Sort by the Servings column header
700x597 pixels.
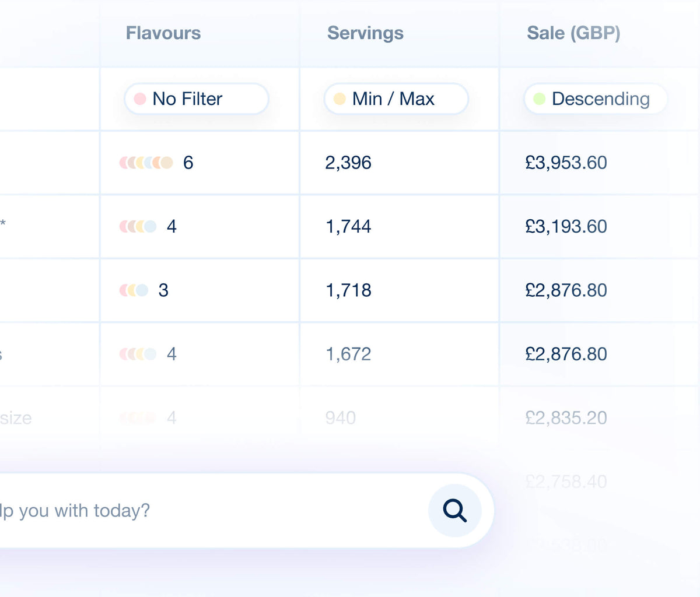click(365, 33)
